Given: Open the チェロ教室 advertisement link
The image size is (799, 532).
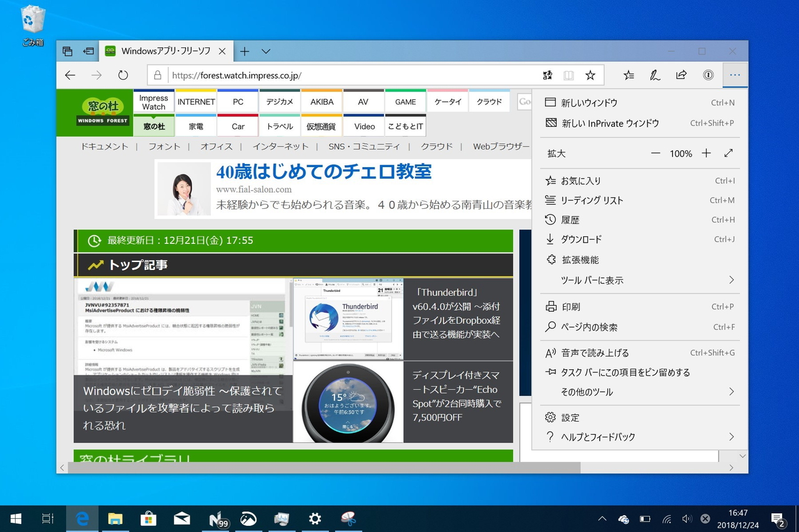Looking at the screenshot, I should point(324,172).
